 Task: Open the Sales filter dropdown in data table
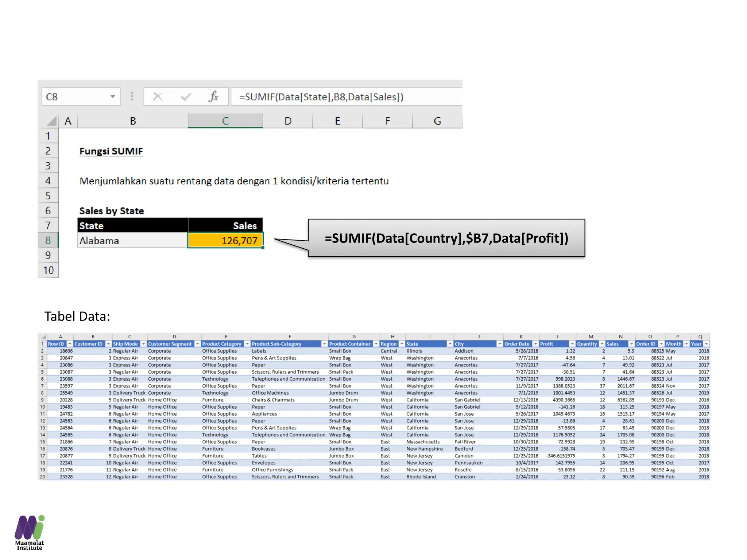tap(631, 344)
